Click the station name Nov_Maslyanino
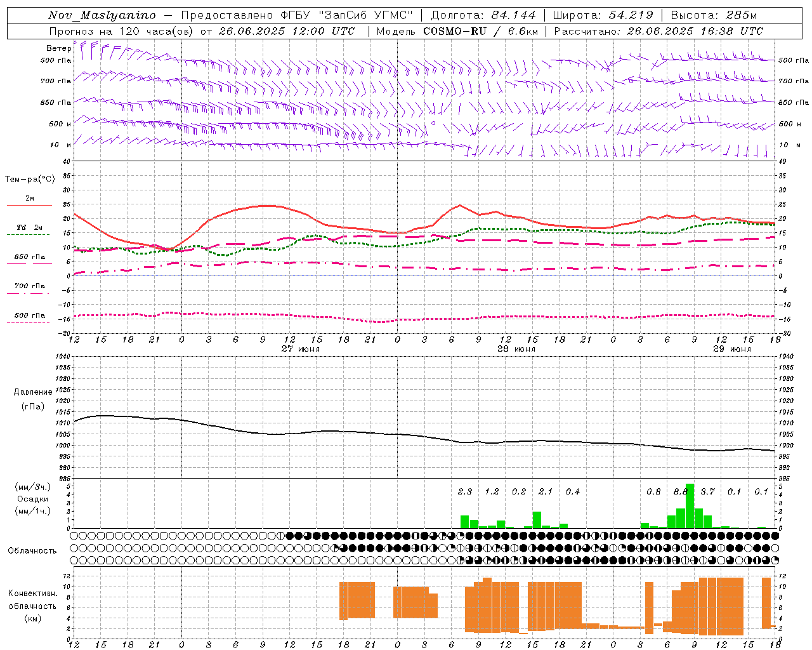This screenshot has width=812, height=650. [102, 15]
